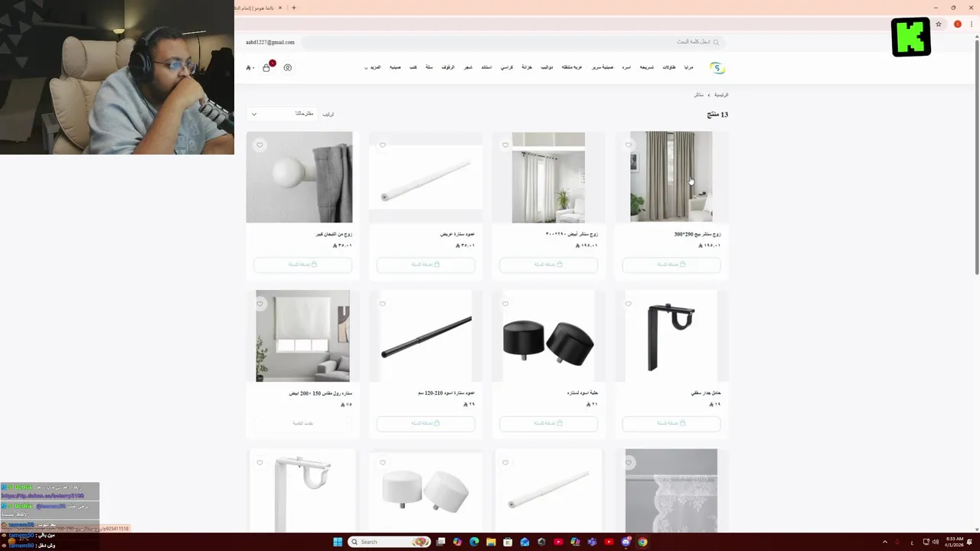Open the taskbar clock and date

pyautogui.click(x=955, y=542)
